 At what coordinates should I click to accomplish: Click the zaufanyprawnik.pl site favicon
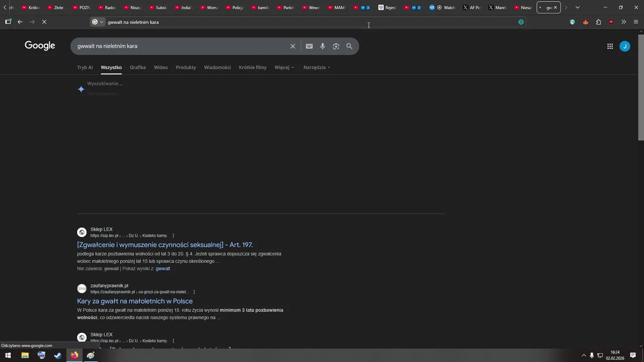pyautogui.click(x=82, y=289)
